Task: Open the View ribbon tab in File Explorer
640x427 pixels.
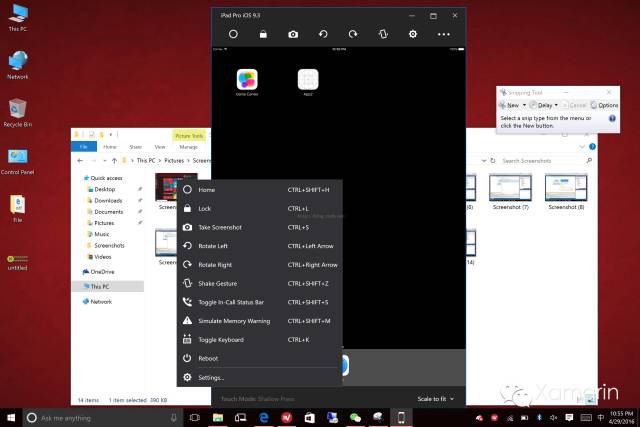Action: (x=160, y=147)
